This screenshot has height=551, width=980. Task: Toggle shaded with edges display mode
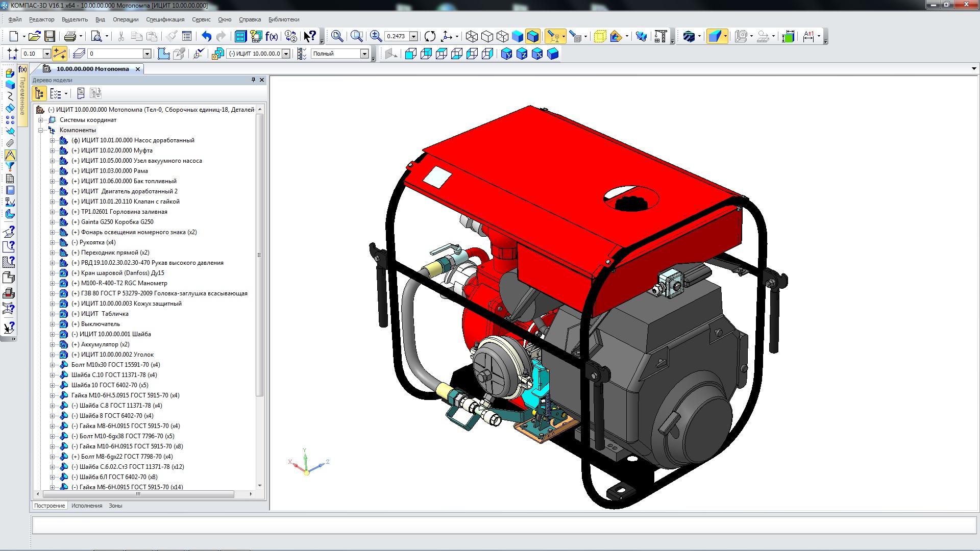click(x=533, y=36)
